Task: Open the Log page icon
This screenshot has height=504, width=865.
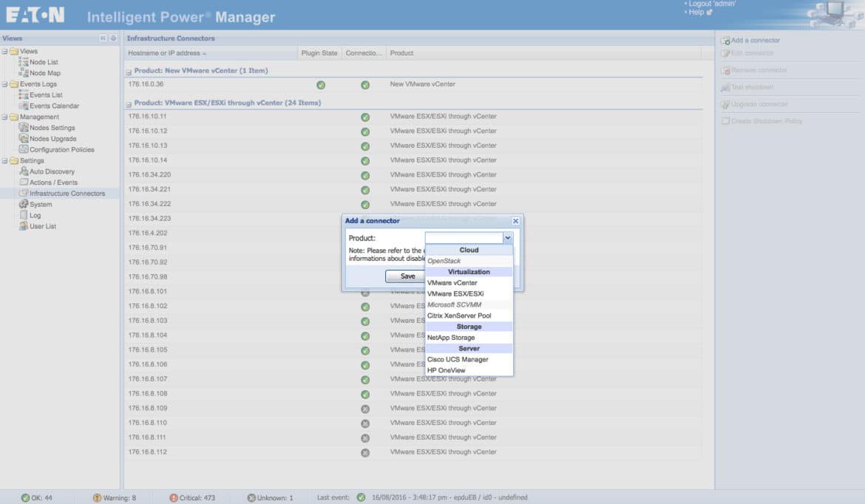Action: (23, 215)
